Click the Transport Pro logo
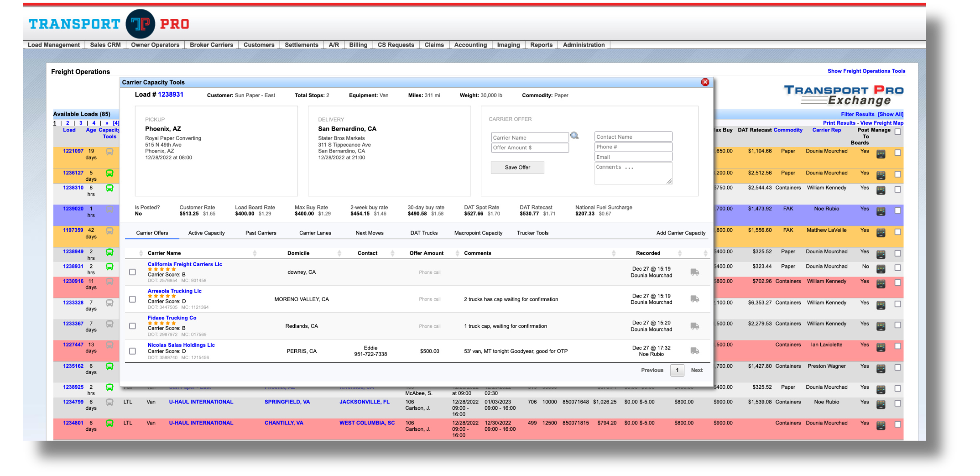Viewport: 980px width, 476px height. pos(109,24)
